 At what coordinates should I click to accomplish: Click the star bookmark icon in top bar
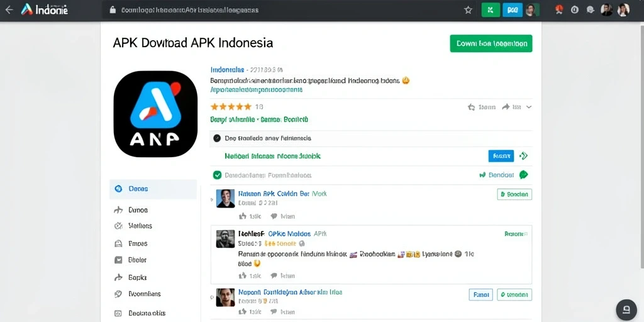pyautogui.click(x=468, y=10)
